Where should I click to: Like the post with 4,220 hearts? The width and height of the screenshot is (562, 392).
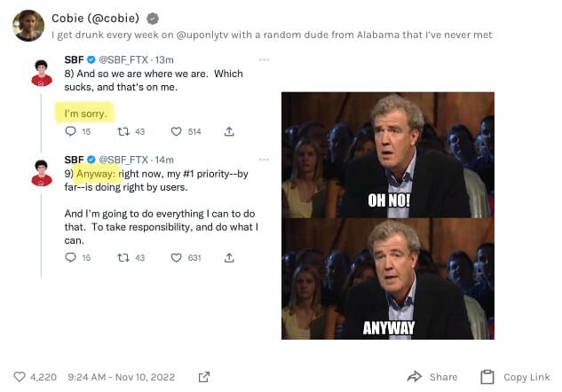pyautogui.click(x=20, y=377)
